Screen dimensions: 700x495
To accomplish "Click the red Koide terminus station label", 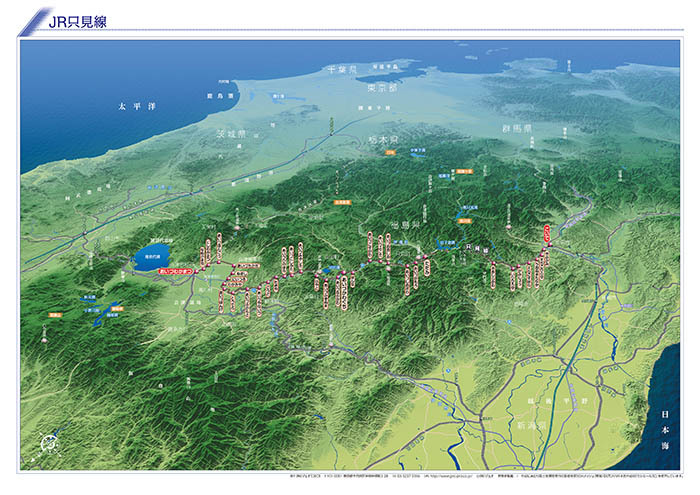I will [547, 234].
